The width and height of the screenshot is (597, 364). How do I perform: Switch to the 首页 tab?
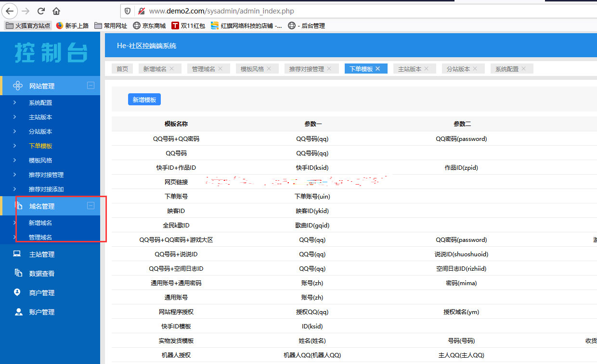pos(122,69)
